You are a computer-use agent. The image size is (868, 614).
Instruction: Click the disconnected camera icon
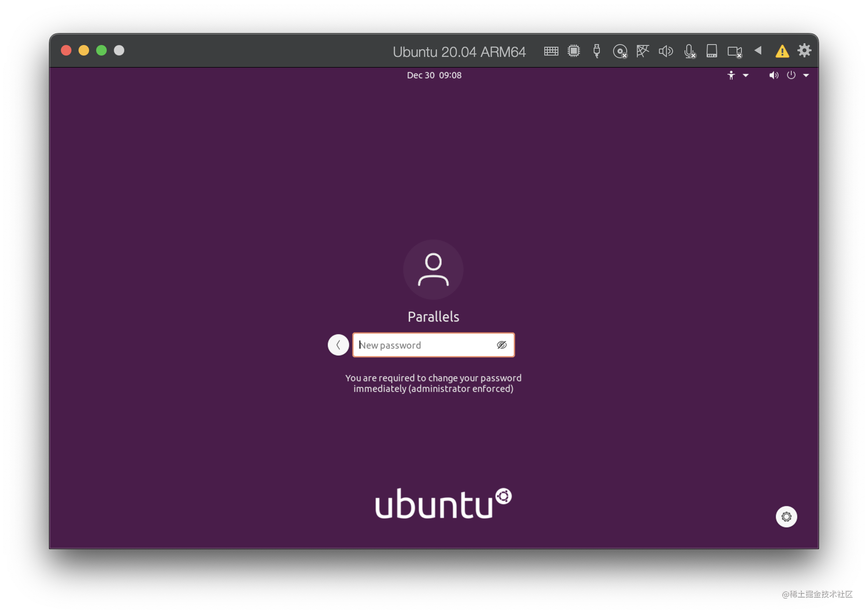[x=734, y=51]
